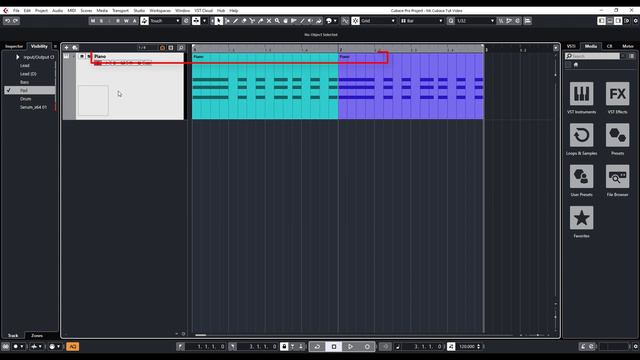Open the User Presets tile

pyautogui.click(x=581, y=176)
